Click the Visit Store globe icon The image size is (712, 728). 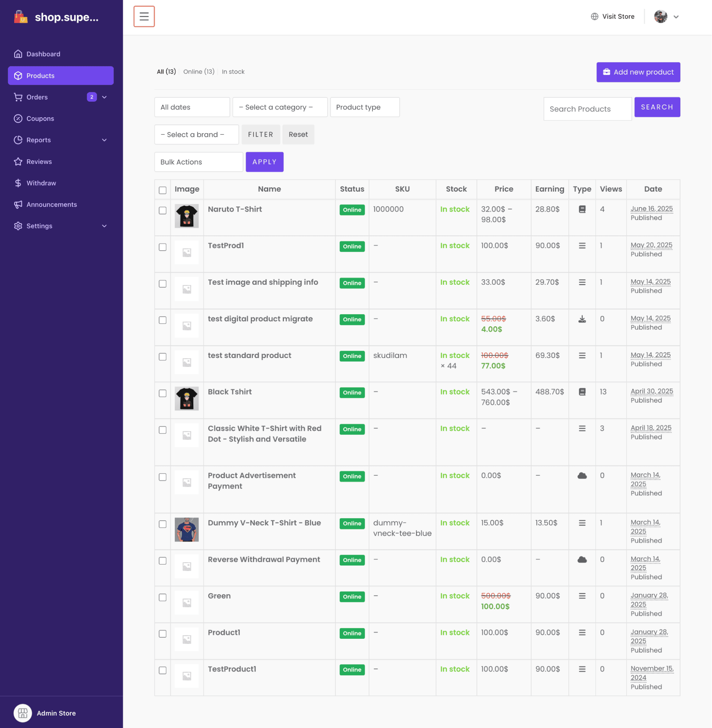point(594,16)
